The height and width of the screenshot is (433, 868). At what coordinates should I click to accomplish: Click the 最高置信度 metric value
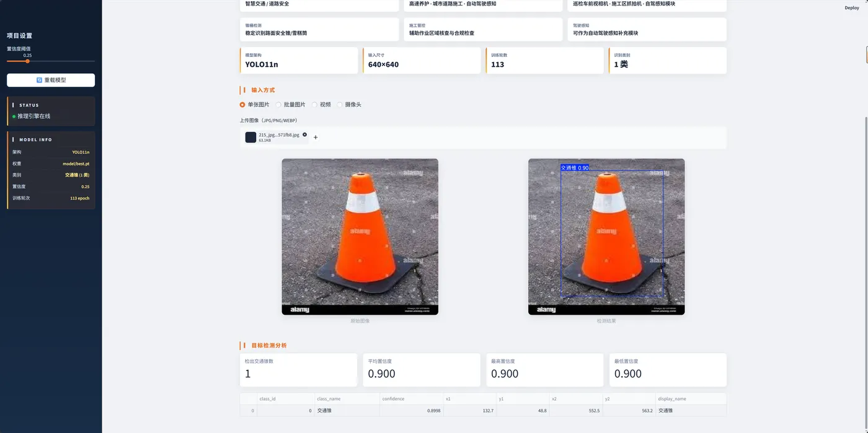pos(505,374)
